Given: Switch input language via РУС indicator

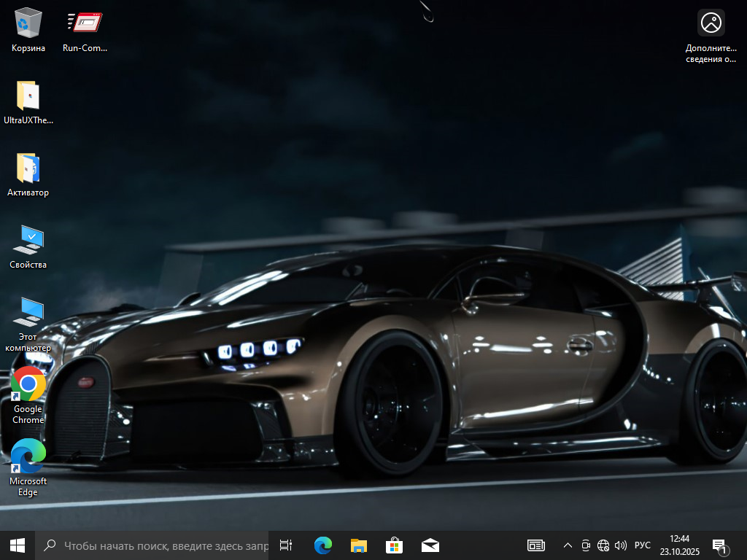Looking at the screenshot, I should [x=643, y=545].
